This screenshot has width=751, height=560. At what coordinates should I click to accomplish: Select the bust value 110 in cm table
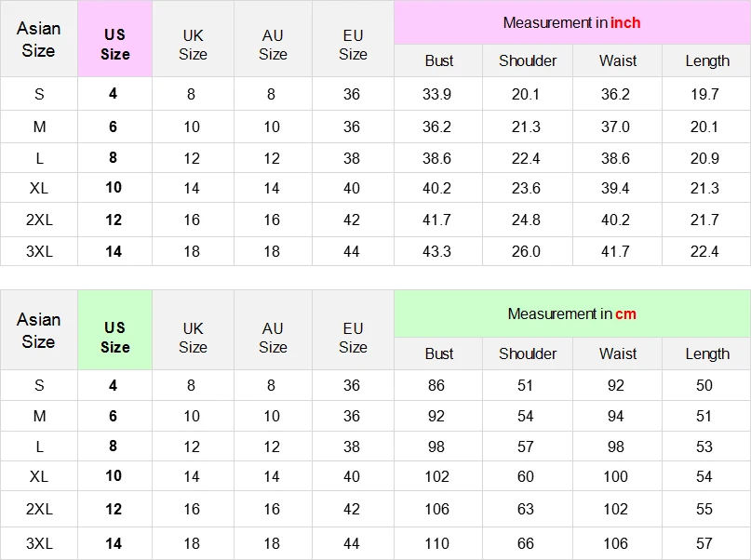(436, 543)
